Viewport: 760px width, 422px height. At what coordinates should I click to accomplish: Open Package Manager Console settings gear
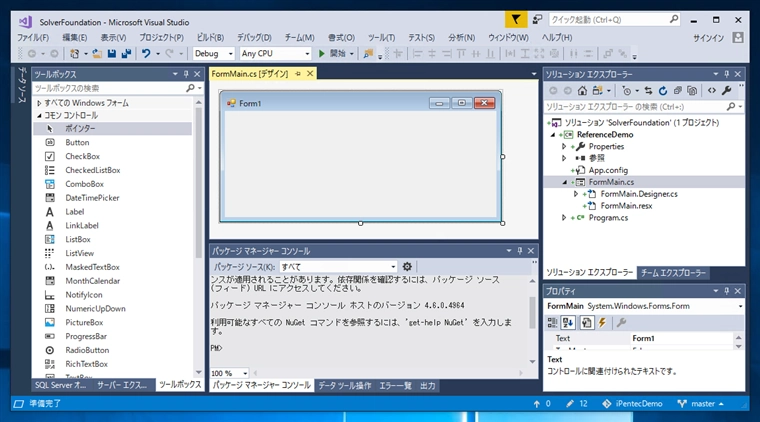(x=407, y=266)
